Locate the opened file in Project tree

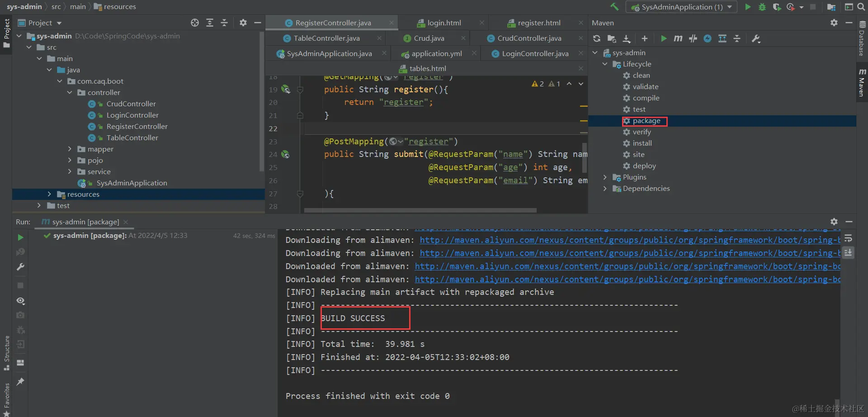[195, 23]
